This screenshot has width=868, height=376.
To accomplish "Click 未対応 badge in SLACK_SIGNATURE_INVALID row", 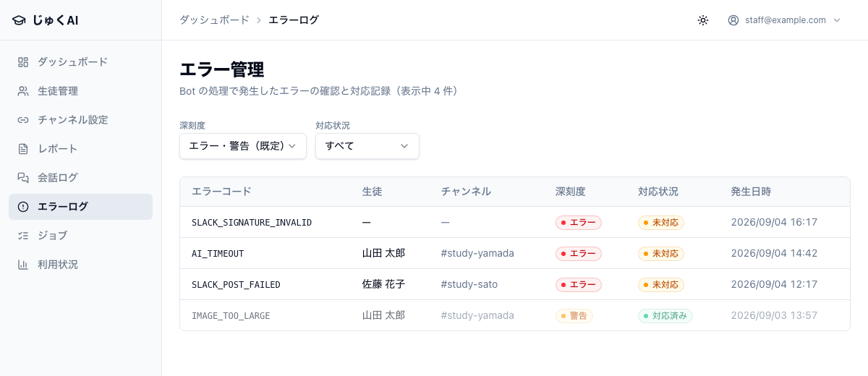I will pos(661,223).
